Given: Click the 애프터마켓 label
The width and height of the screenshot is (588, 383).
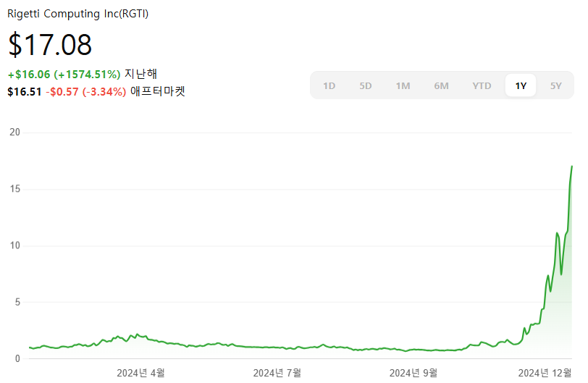Looking at the screenshot, I should pyautogui.click(x=158, y=91).
